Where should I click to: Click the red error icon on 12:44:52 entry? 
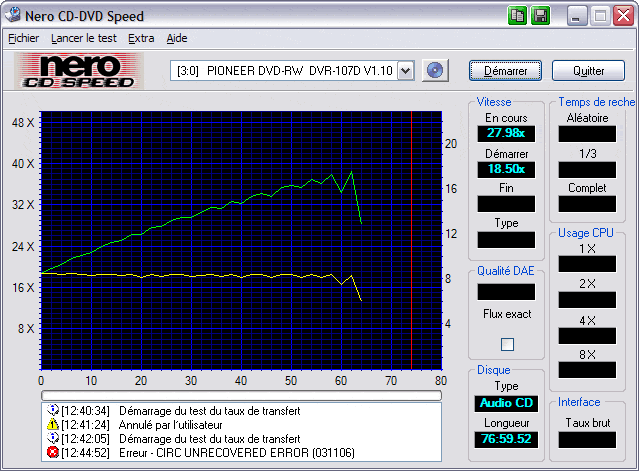(x=53, y=452)
